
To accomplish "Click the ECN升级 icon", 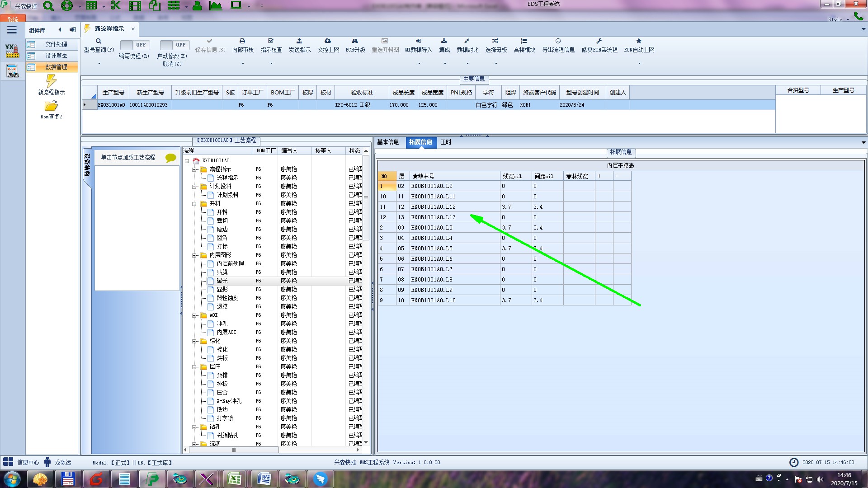I will 355,41.
